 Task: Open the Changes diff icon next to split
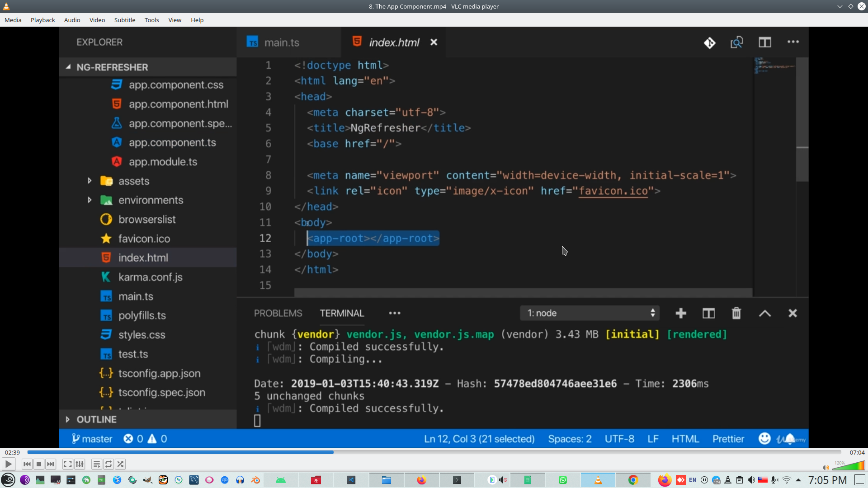click(x=710, y=42)
